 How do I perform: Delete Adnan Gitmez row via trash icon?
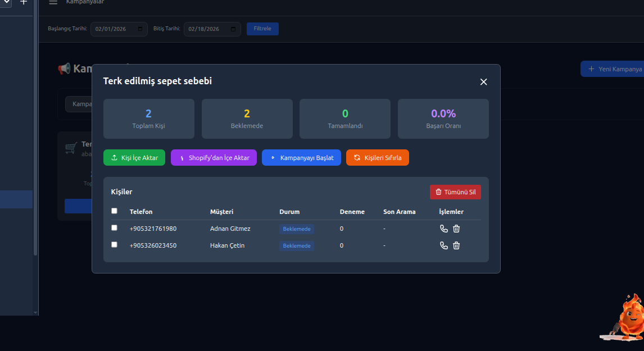point(456,229)
